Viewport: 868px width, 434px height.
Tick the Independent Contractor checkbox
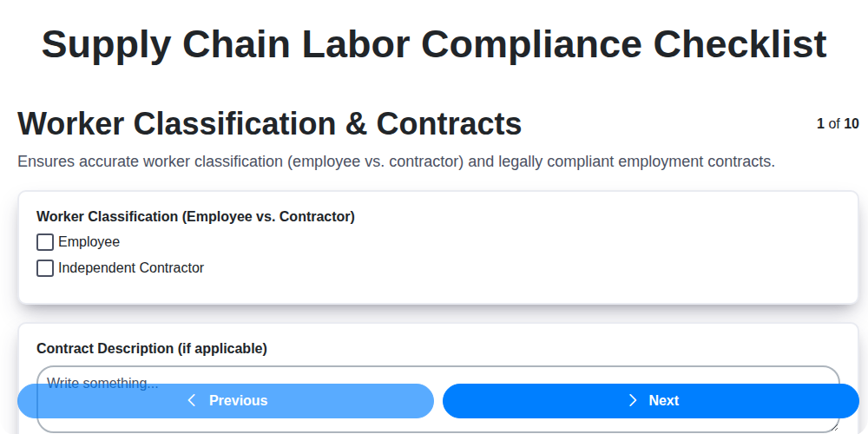(45, 268)
